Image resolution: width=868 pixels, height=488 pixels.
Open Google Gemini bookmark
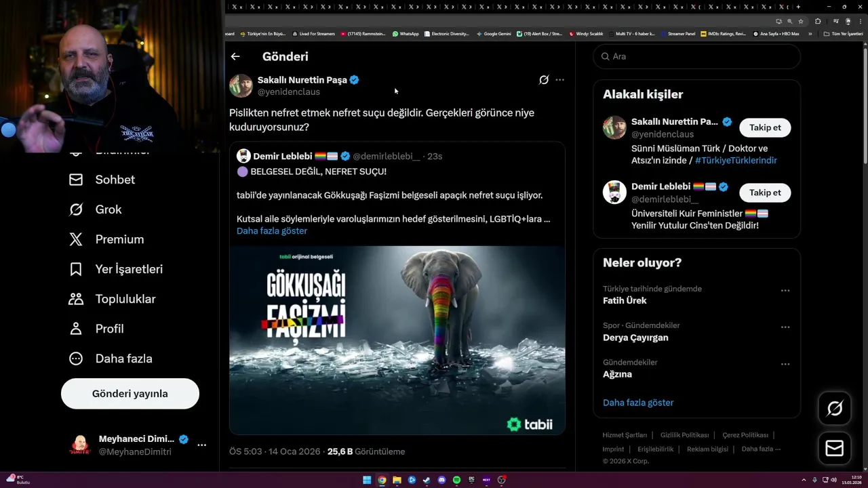tap(494, 34)
